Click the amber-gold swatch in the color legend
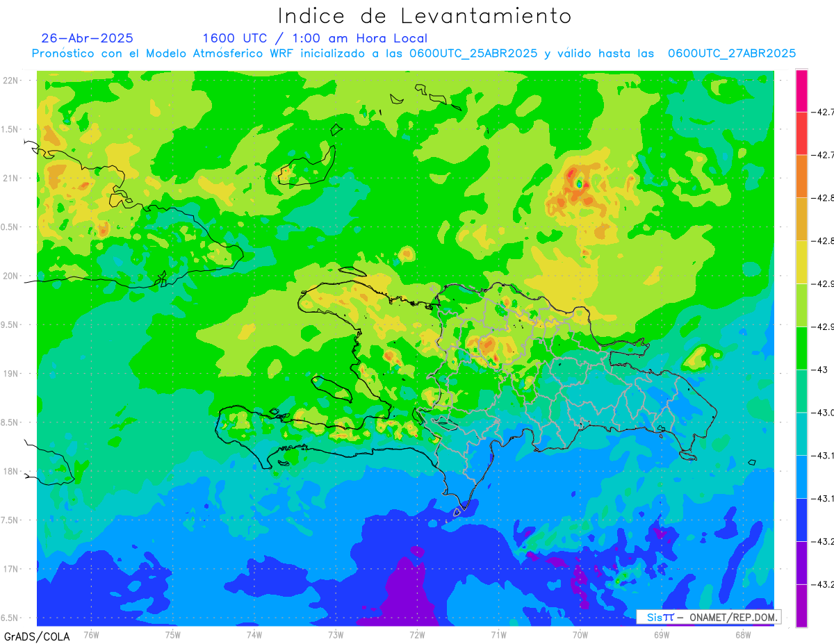The image size is (834, 644). (x=801, y=220)
